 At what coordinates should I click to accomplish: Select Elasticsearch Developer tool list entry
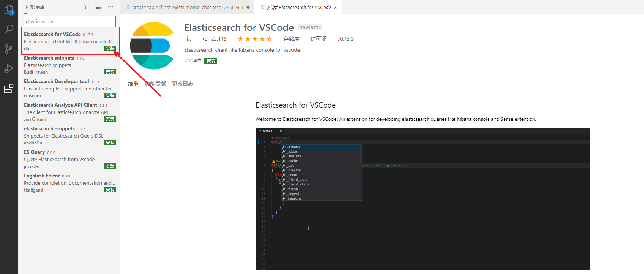(x=69, y=89)
